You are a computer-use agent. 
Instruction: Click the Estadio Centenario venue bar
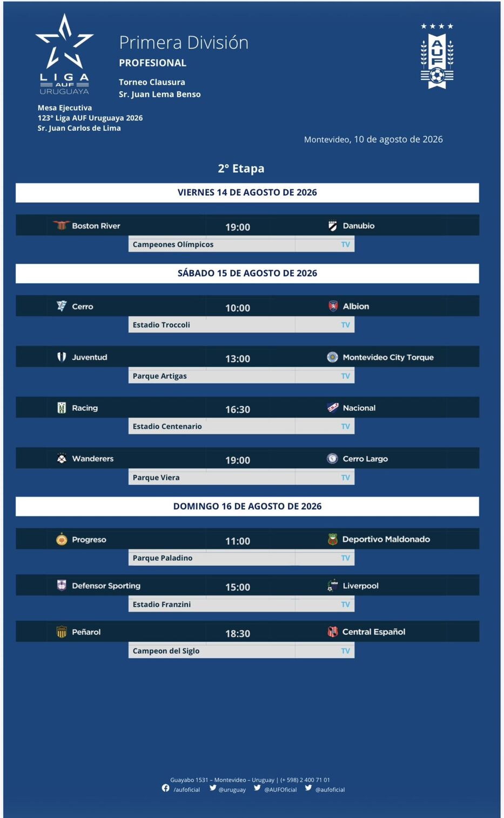pos(241,426)
